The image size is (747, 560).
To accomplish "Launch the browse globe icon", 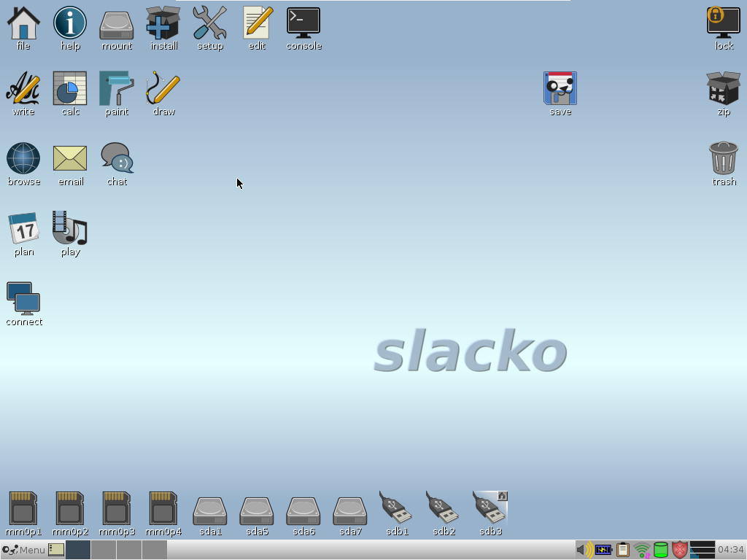I will pyautogui.click(x=23, y=158).
